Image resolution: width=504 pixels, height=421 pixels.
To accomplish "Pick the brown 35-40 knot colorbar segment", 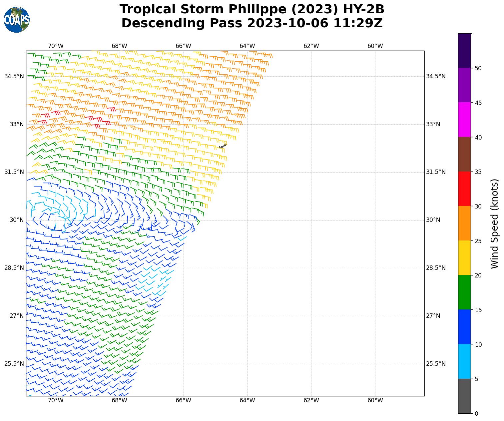I will (464, 154).
